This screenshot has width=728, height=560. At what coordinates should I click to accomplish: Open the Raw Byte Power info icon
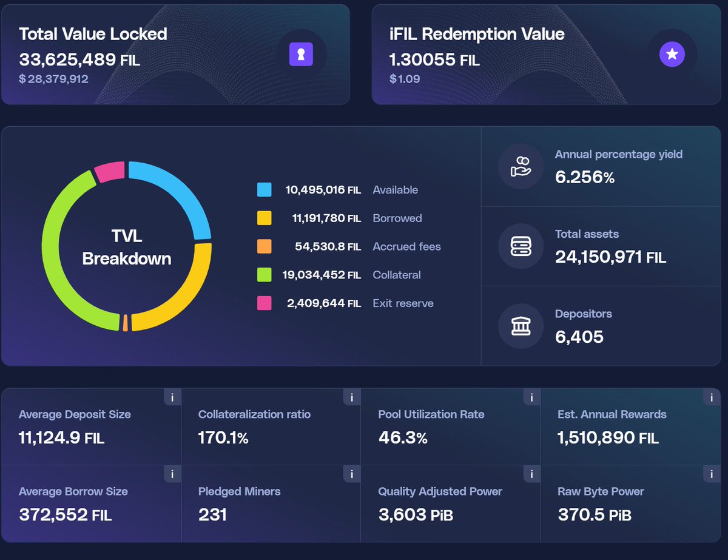click(712, 474)
